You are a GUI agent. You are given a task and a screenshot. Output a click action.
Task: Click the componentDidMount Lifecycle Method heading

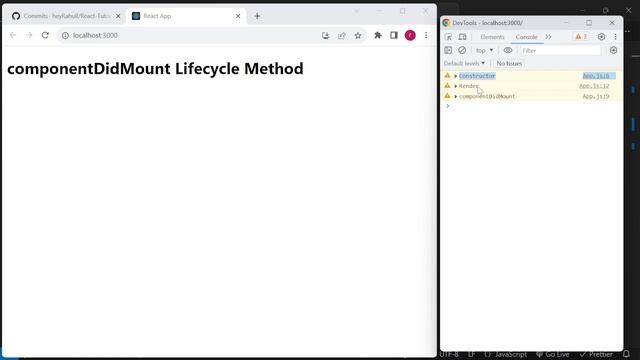tap(155, 69)
